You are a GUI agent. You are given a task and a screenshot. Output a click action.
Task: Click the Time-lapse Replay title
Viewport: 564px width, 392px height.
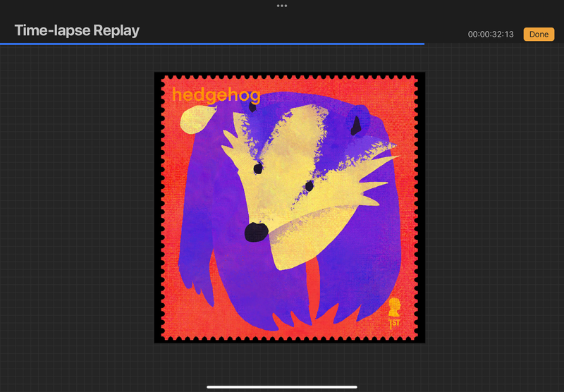coord(77,30)
